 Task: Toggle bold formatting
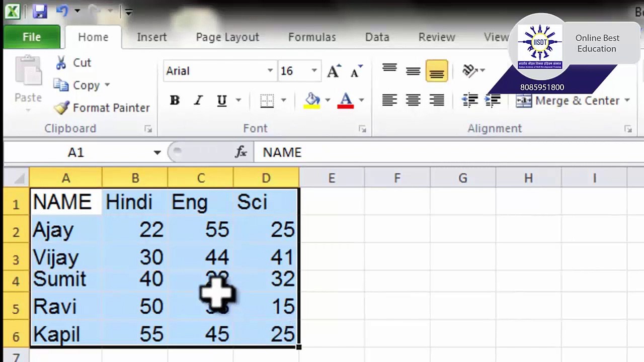coord(175,101)
